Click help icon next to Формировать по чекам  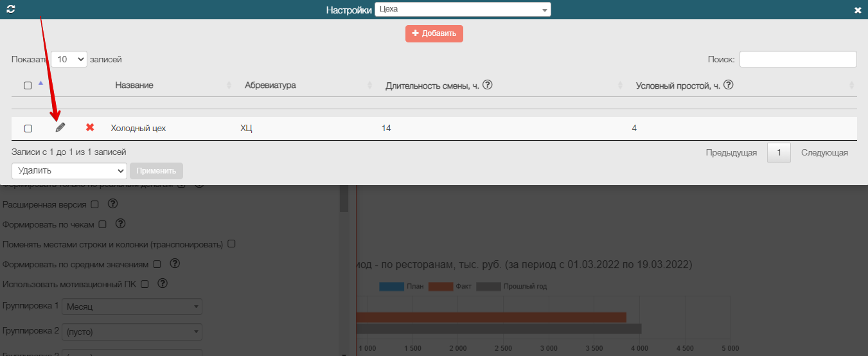(x=120, y=224)
